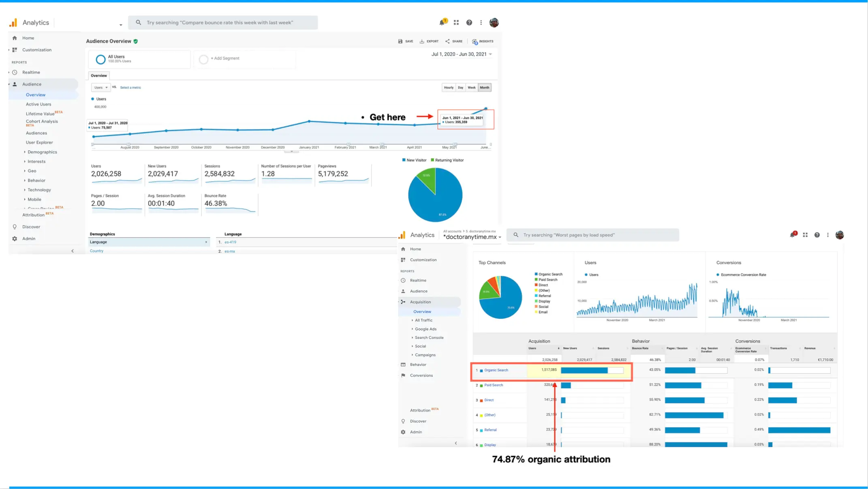Image resolution: width=868 pixels, height=489 pixels.
Task: Open the Users metric dropdown above the chart
Action: pyautogui.click(x=100, y=88)
